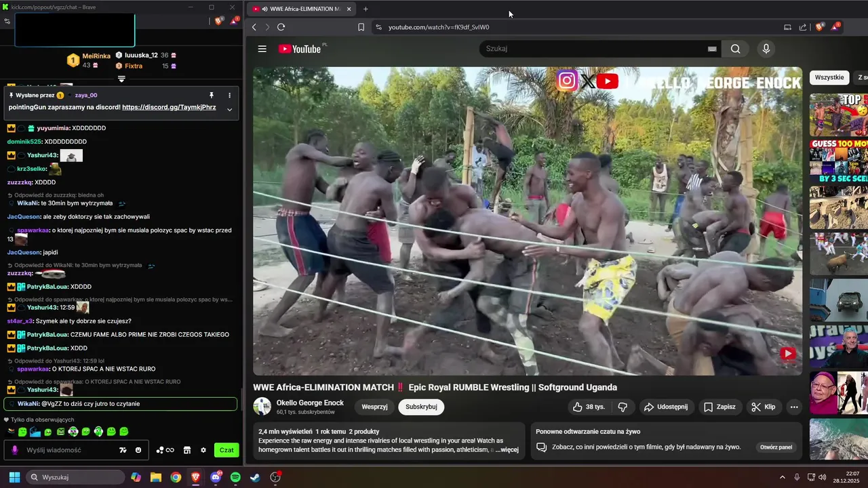Image resolution: width=868 pixels, height=488 pixels.
Task: Open pinned message options three dots
Action: (229, 96)
